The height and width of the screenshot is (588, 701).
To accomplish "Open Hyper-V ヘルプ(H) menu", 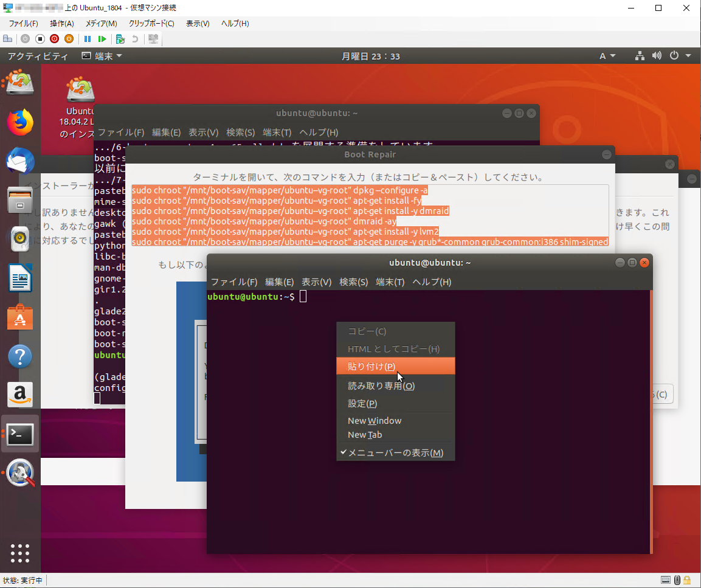I will pos(235,23).
